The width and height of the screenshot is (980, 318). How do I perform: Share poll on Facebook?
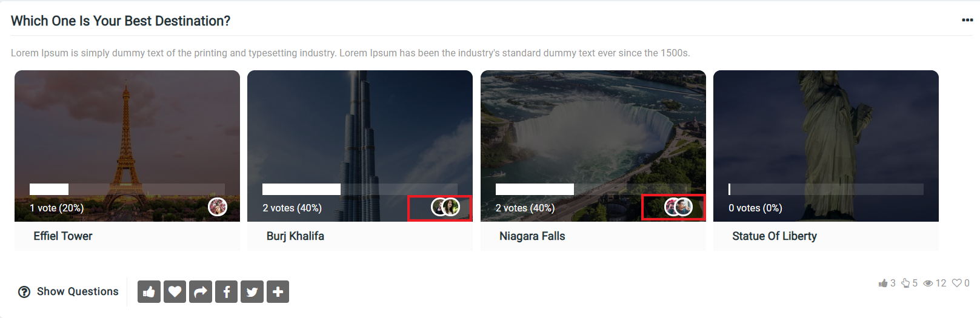tap(226, 292)
